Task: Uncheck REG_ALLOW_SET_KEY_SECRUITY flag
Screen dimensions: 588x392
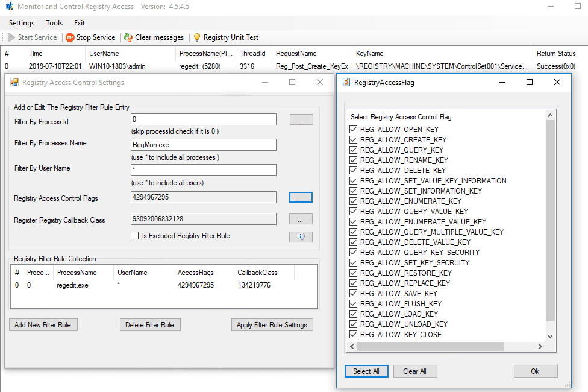Action: (x=353, y=263)
